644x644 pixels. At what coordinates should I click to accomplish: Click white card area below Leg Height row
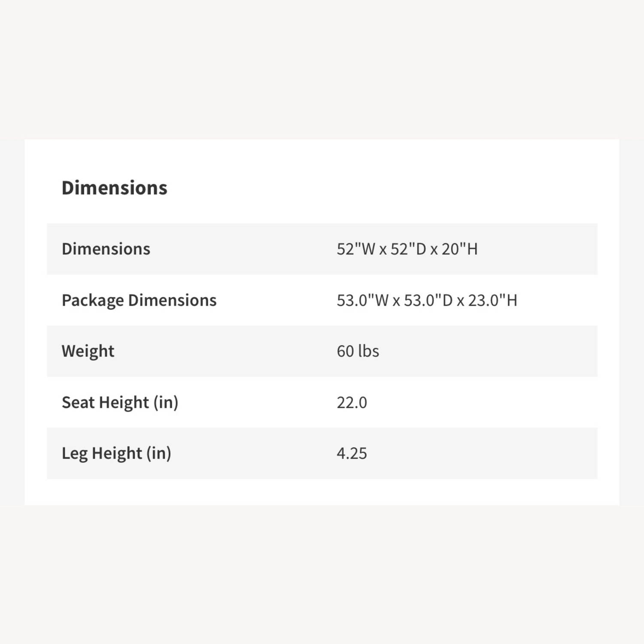tap(322, 492)
